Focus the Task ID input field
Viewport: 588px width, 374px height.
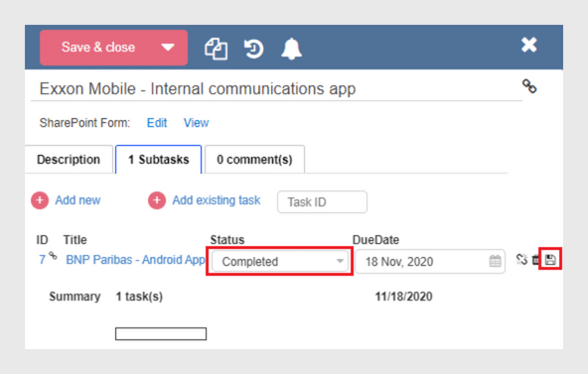click(322, 201)
